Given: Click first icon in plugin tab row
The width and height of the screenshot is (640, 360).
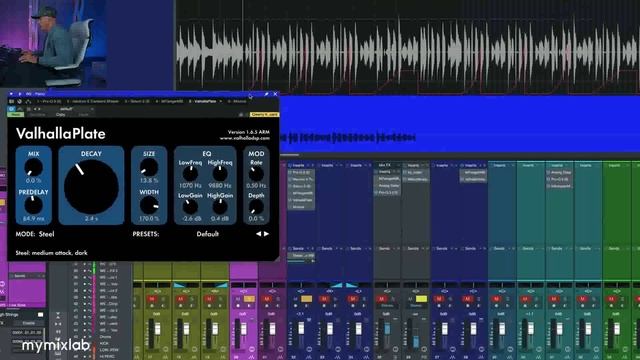Looking at the screenshot, I should click(11, 101).
